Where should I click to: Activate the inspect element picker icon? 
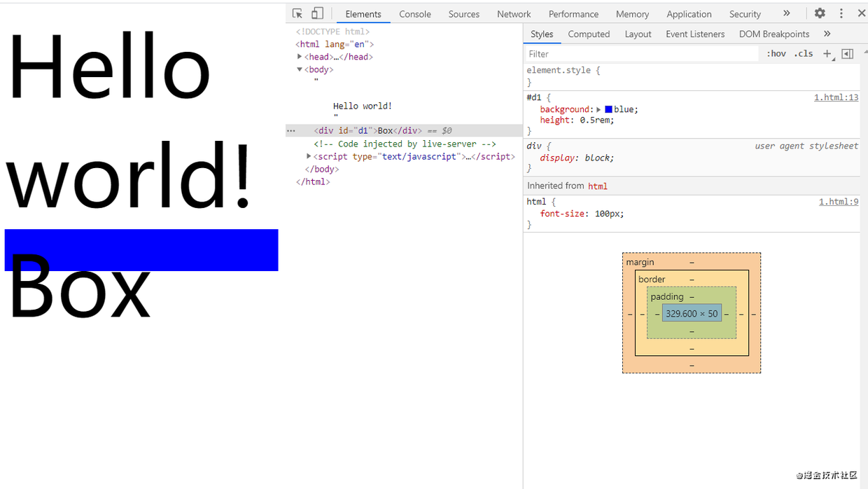(297, 13)
